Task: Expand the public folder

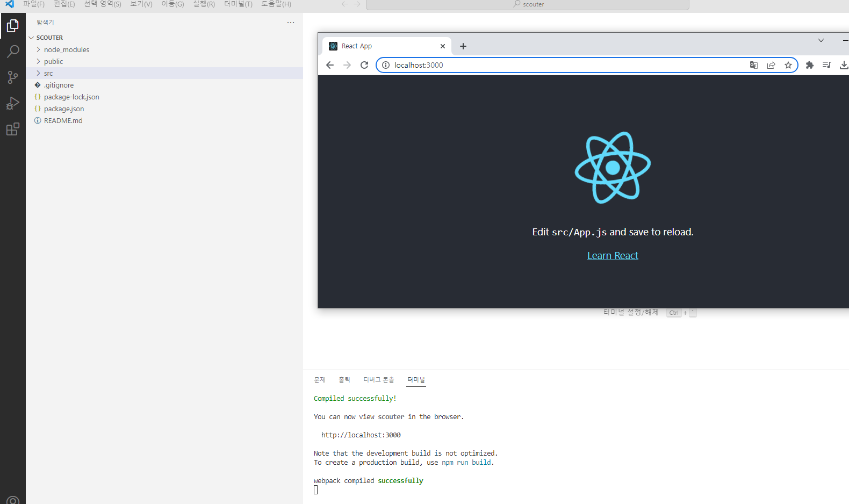Action: (164, 61)
